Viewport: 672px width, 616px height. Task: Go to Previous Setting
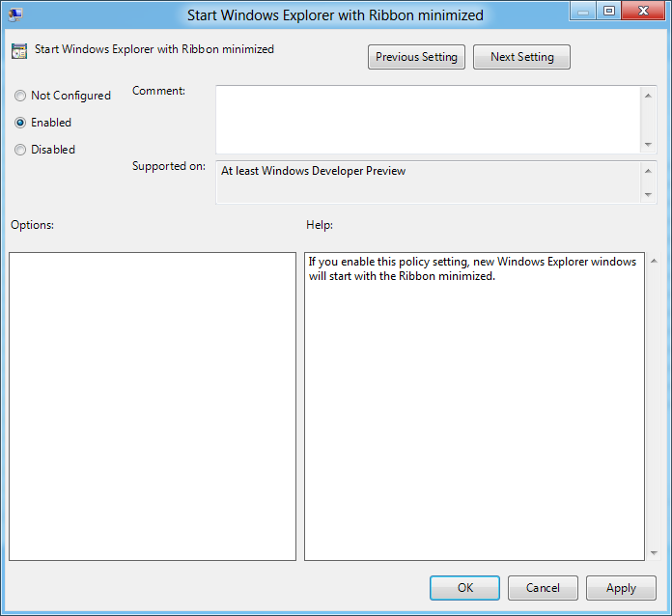point(416,57)
